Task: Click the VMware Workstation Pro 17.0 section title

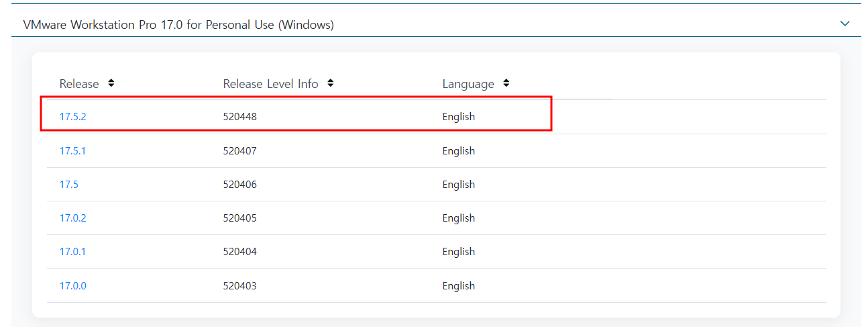Action: 178,25
